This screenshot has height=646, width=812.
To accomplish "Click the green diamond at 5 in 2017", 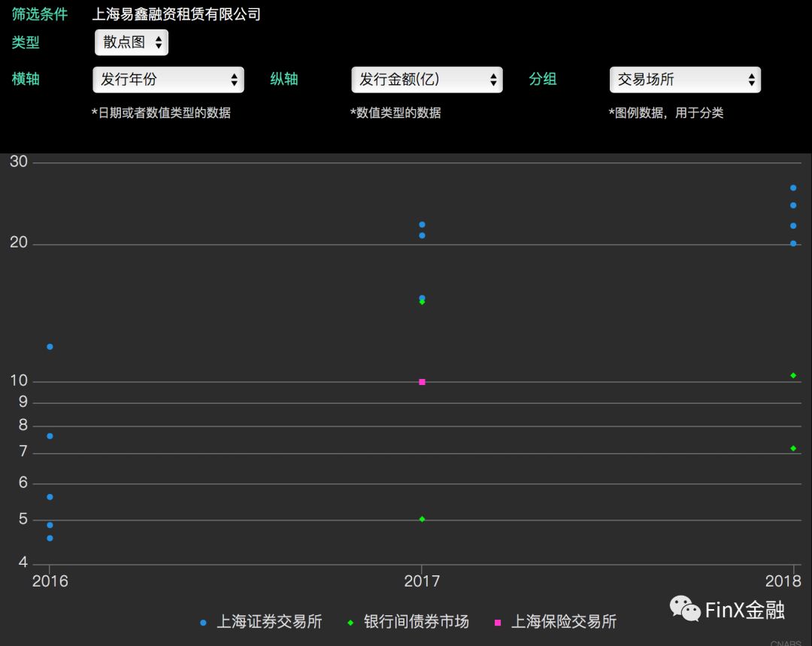I will [x=422, y=519].
